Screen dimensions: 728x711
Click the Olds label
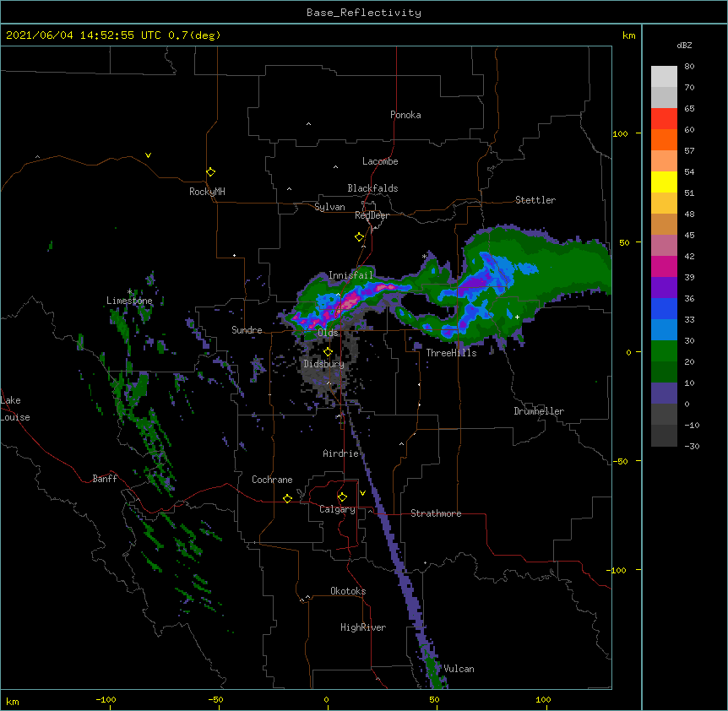(328, 333)
